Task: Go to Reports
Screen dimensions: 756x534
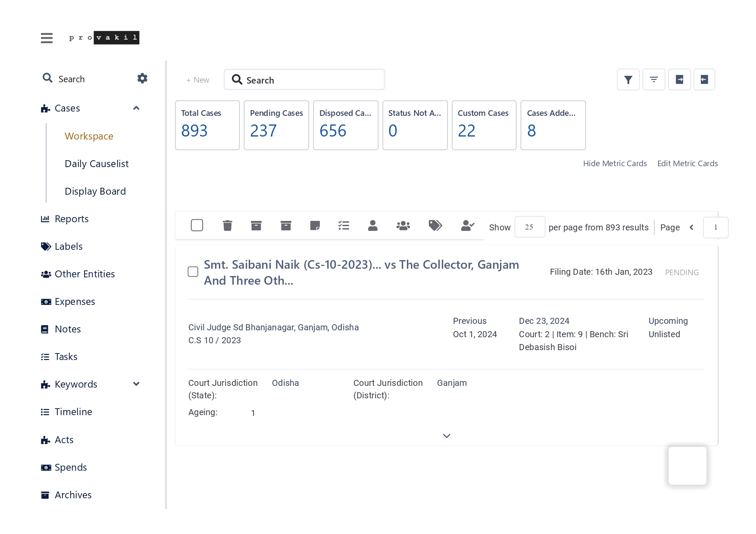Action: pyautogui.click(x=72, y=219)
